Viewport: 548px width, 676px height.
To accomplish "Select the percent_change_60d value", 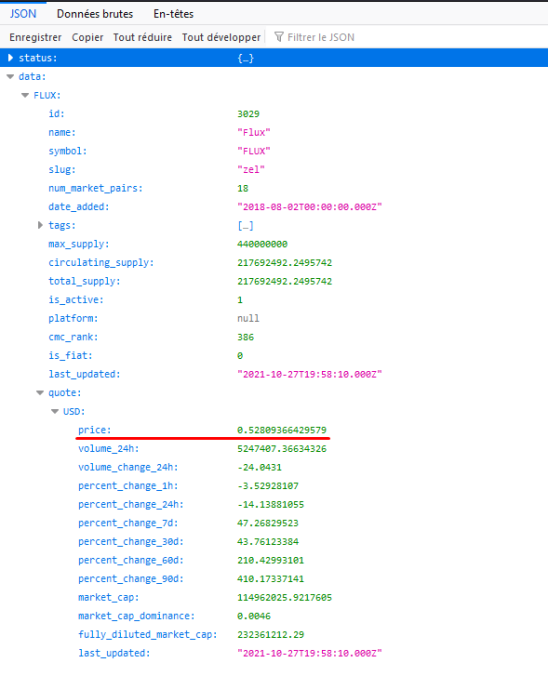I will pos(271,560).
